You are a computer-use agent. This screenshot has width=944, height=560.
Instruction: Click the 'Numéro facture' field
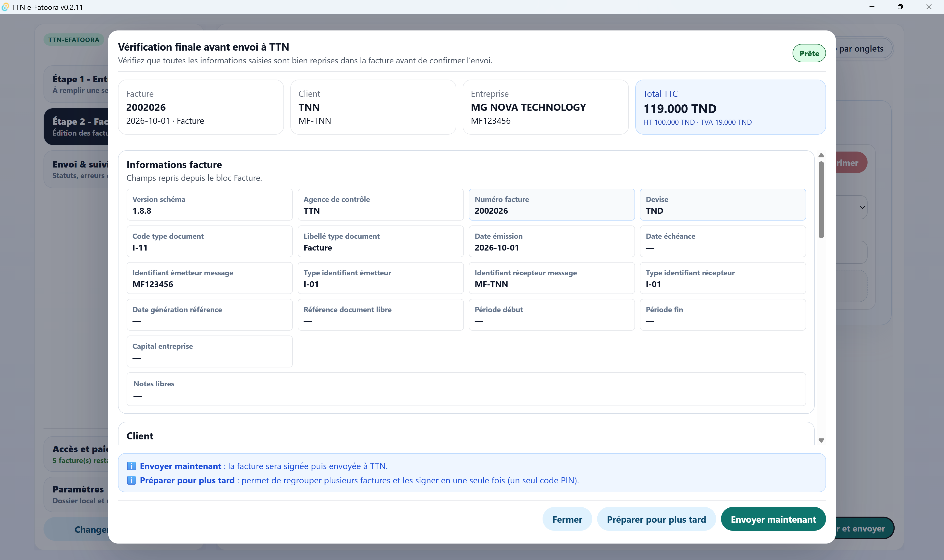[552, 205]
